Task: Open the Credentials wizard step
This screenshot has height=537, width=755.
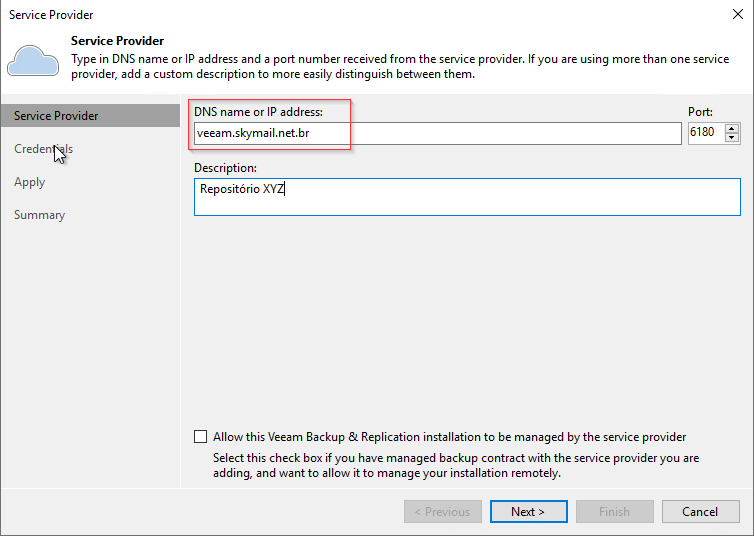Action: pyautogui.click(x=43, y=149)
